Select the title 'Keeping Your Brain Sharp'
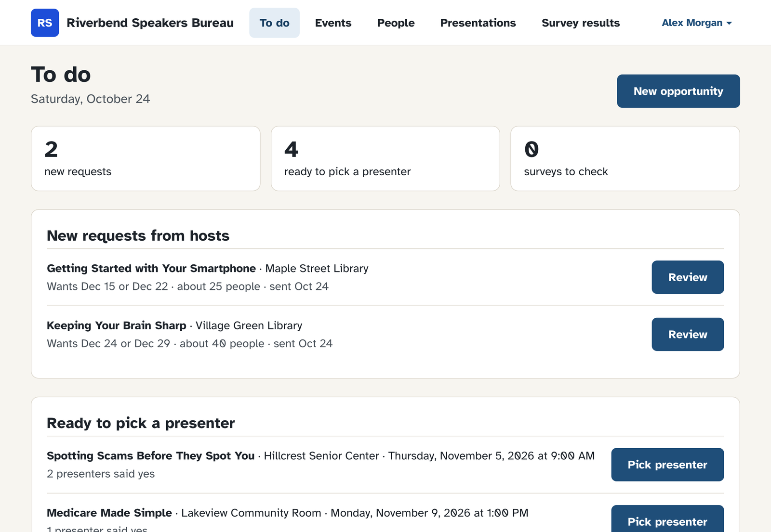The height and width of the screenshot is (532, 771). point(117,325)
